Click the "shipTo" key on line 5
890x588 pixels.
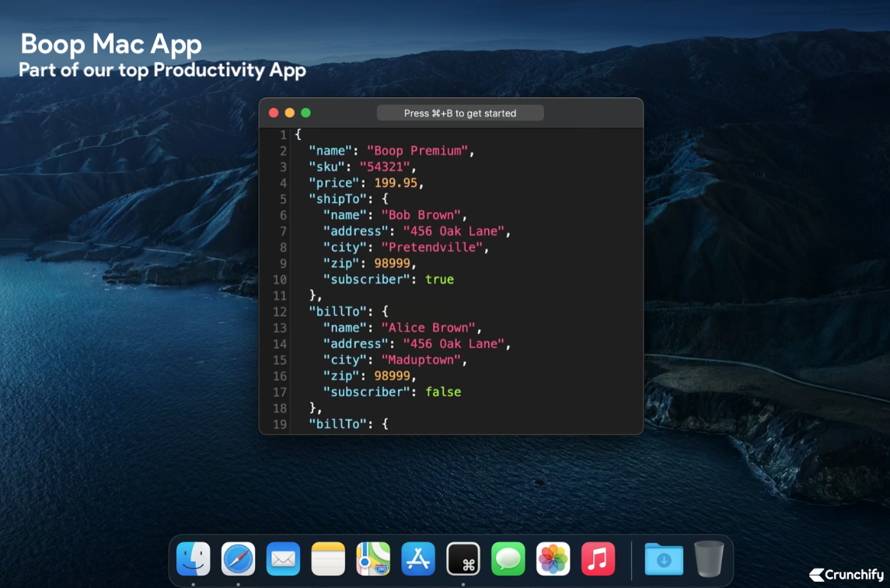click(x=337, y=199)
